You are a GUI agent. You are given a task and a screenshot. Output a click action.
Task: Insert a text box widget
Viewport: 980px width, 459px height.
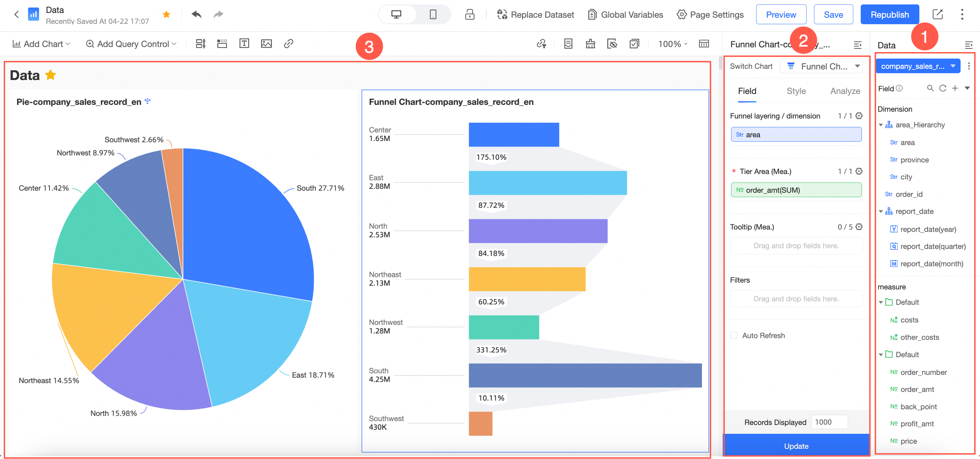coord(244,43)
